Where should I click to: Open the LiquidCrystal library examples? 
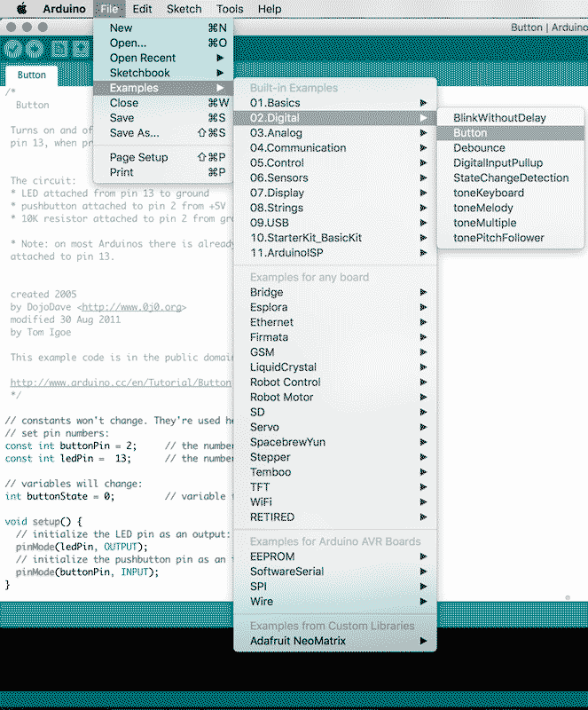coord(335,367)
